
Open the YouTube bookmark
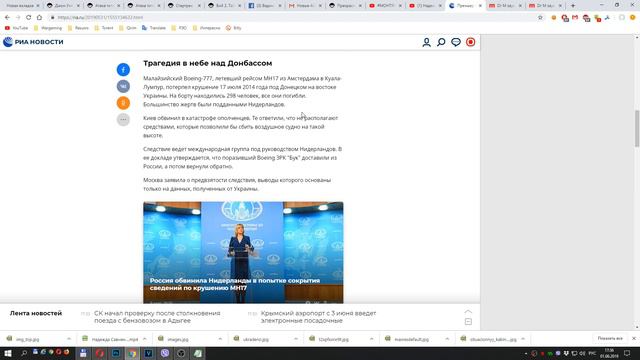coord(16,28)
